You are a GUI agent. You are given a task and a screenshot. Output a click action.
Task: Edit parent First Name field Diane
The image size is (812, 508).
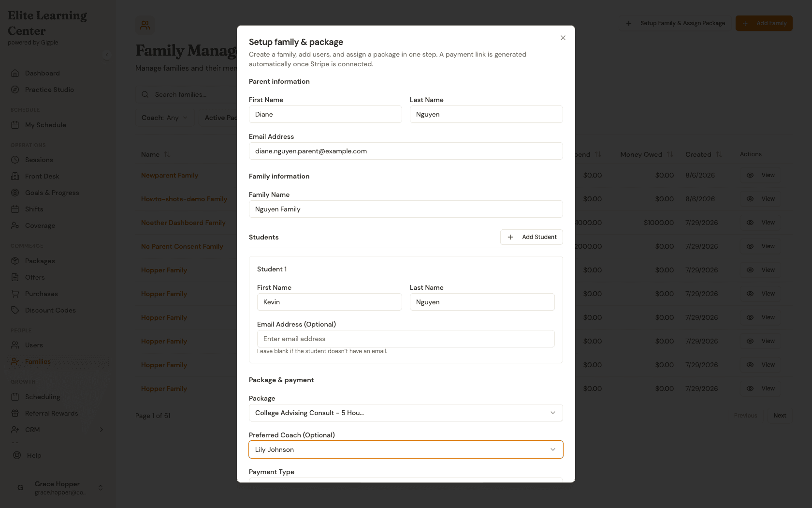[325, 114]
